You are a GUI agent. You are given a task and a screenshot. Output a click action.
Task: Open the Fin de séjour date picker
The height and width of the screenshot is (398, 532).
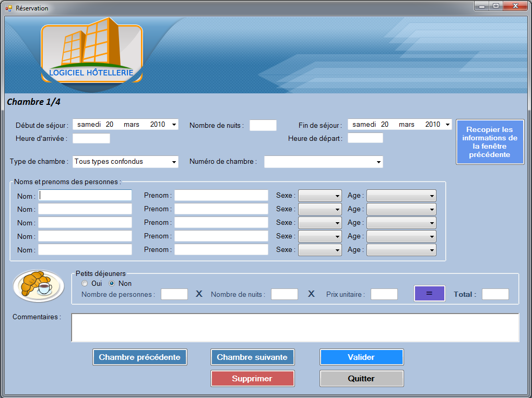coord(447,125)
